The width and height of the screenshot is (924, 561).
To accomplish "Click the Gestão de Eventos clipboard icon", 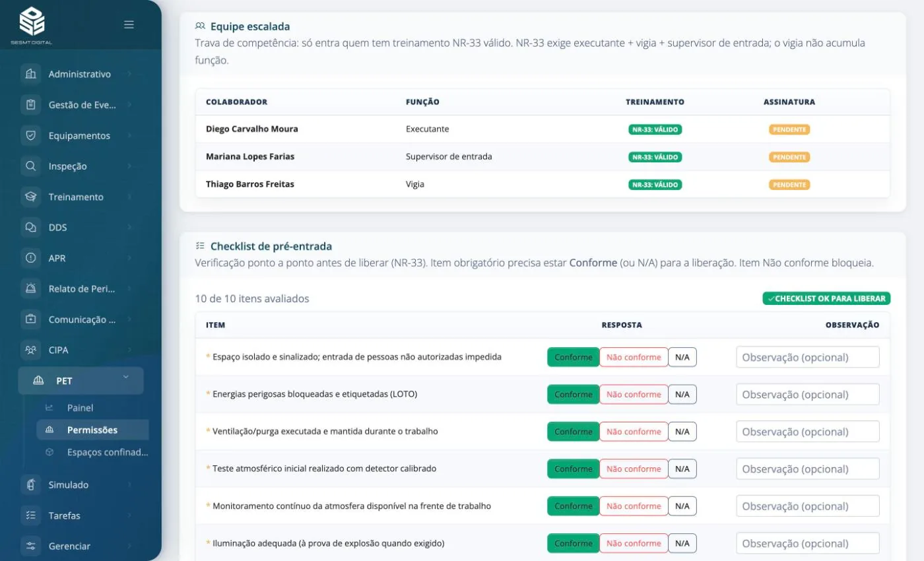I will pos(30,105).
